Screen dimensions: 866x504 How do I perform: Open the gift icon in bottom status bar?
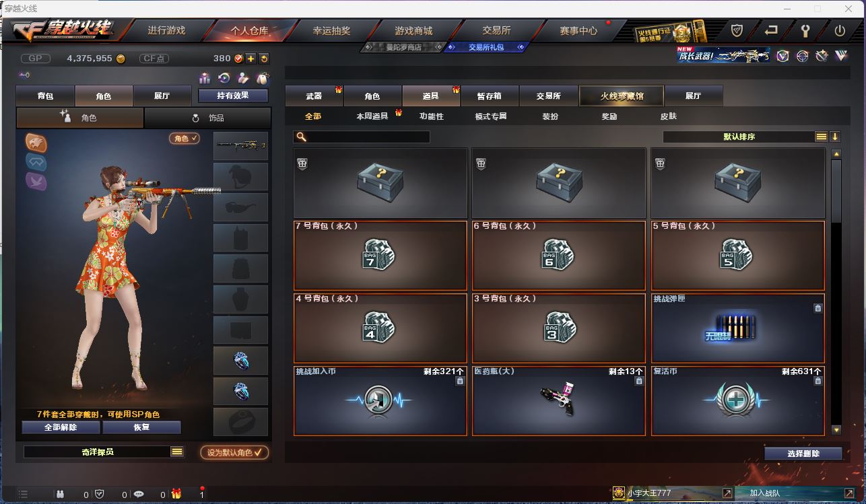[176, 494]
